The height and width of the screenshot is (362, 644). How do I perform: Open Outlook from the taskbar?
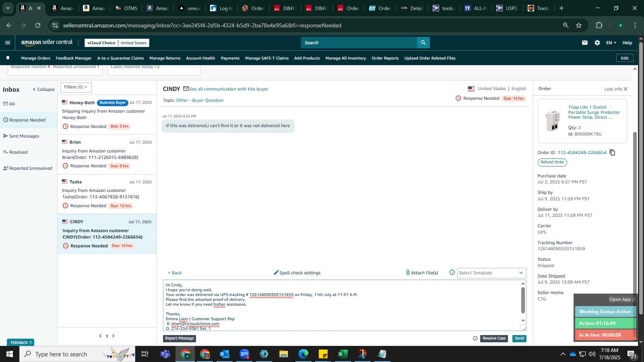click(225, 354)
